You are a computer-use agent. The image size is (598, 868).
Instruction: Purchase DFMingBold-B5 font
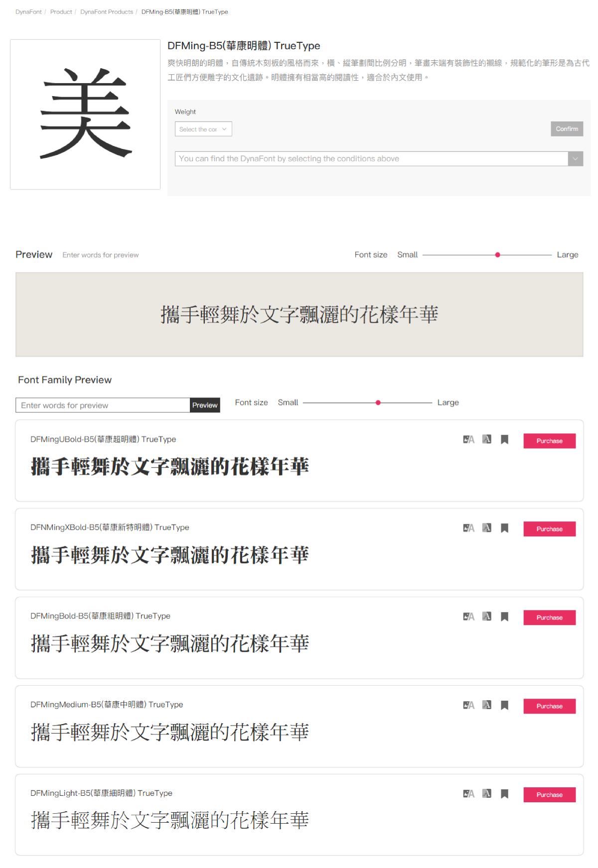550,618
